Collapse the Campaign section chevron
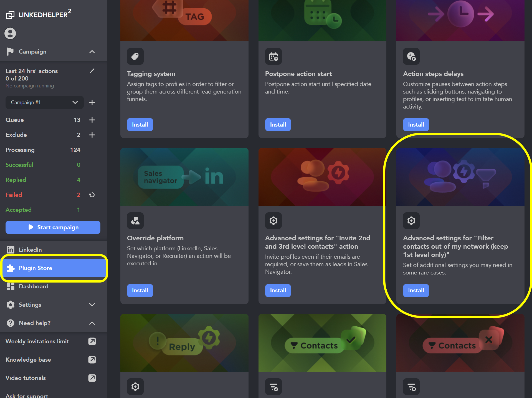The image size is (532, 398). tap(92, 52)
